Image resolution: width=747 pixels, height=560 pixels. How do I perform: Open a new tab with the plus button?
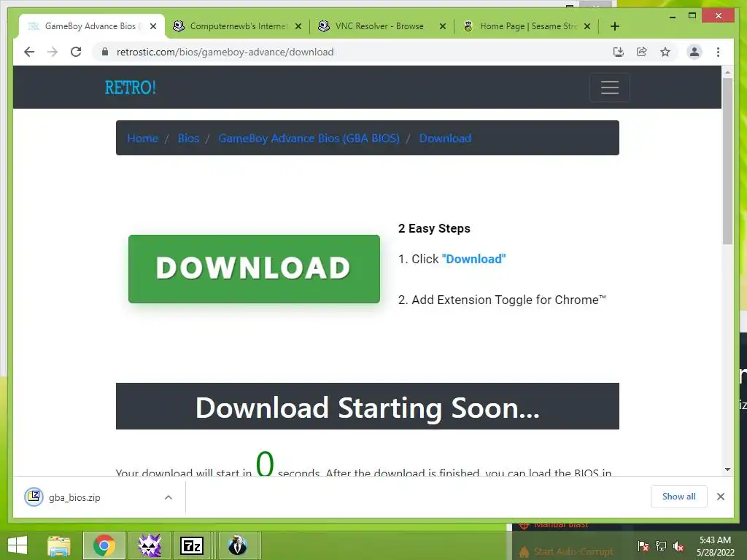(x=614, y=26)
